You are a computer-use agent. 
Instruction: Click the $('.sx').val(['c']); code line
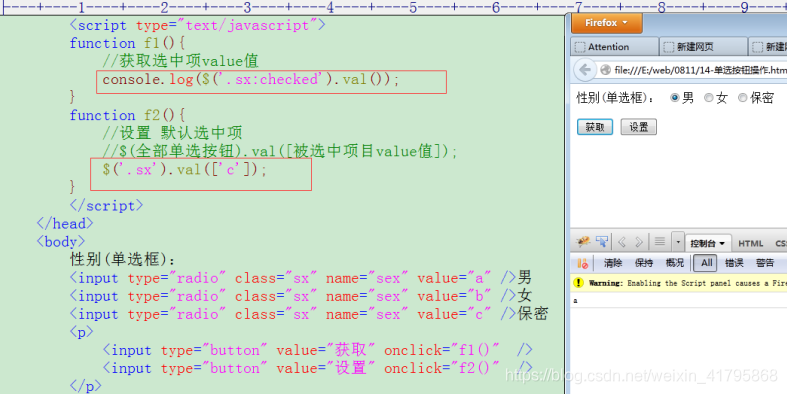(184, 170)
